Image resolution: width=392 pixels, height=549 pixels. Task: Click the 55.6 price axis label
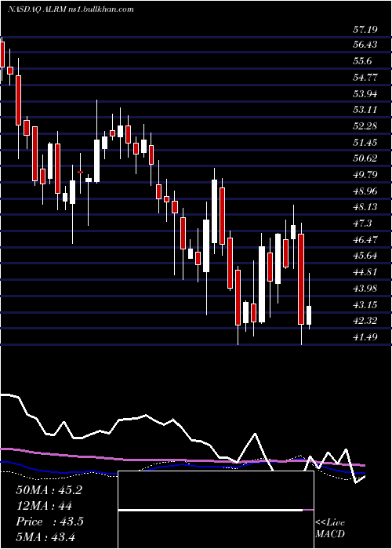point(362,61)
